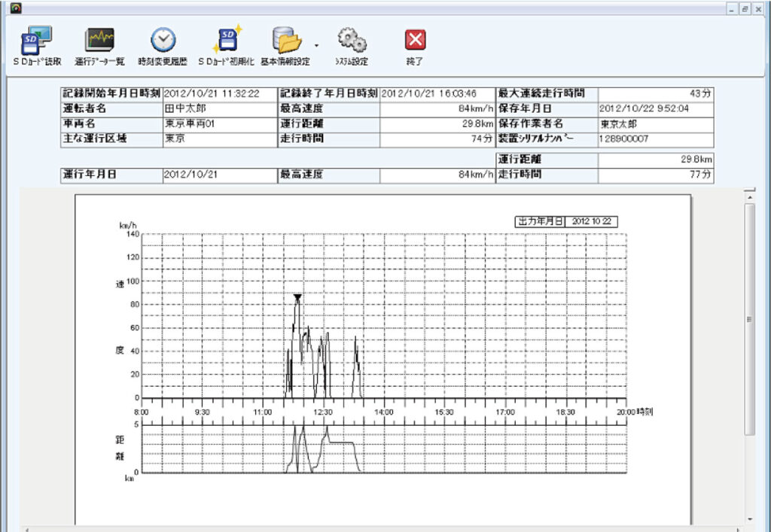Click the 12:30 time axis label
The width and height of the screenshot is (771, 532).
(x=323, y=412)
